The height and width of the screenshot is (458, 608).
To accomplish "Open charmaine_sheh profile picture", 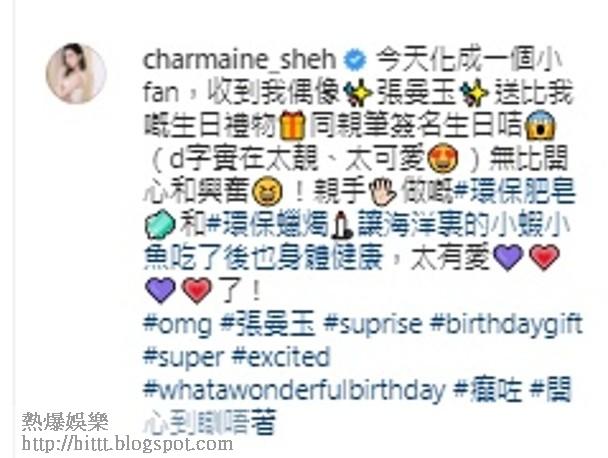I will click(x=76, y=73).
